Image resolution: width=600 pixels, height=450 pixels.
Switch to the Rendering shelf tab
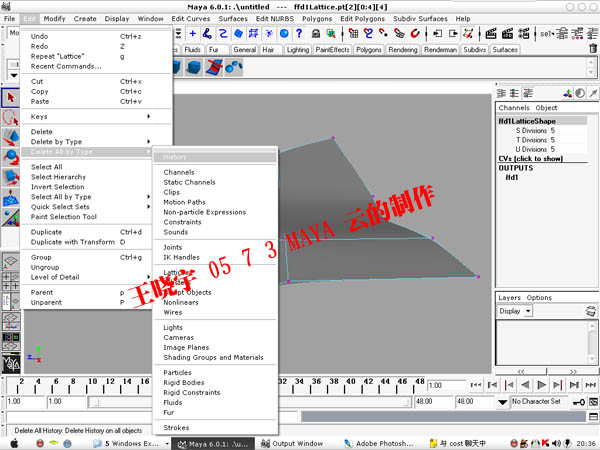pyautogui.click(x=403, y=50)
